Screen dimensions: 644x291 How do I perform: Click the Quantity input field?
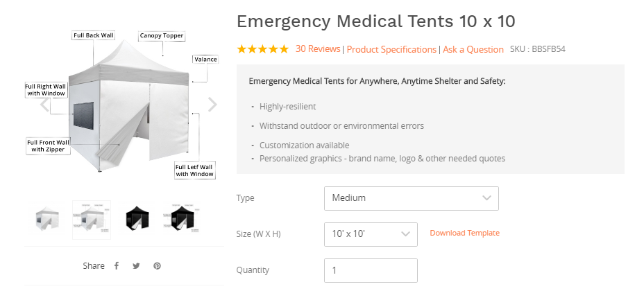371,270
